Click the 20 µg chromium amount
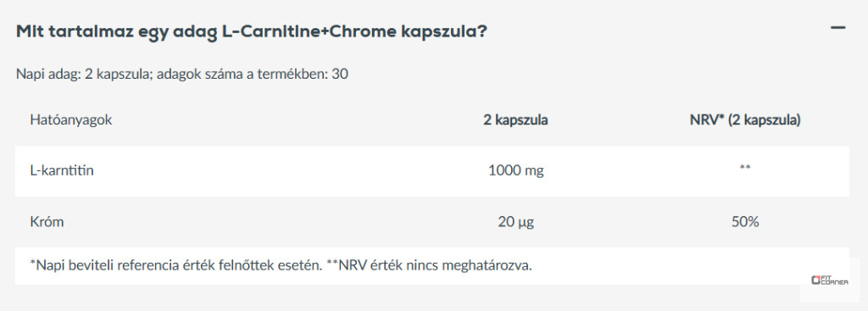Image resolution: width=868 pixels, height=311 pixels. [x=516, y=223]
